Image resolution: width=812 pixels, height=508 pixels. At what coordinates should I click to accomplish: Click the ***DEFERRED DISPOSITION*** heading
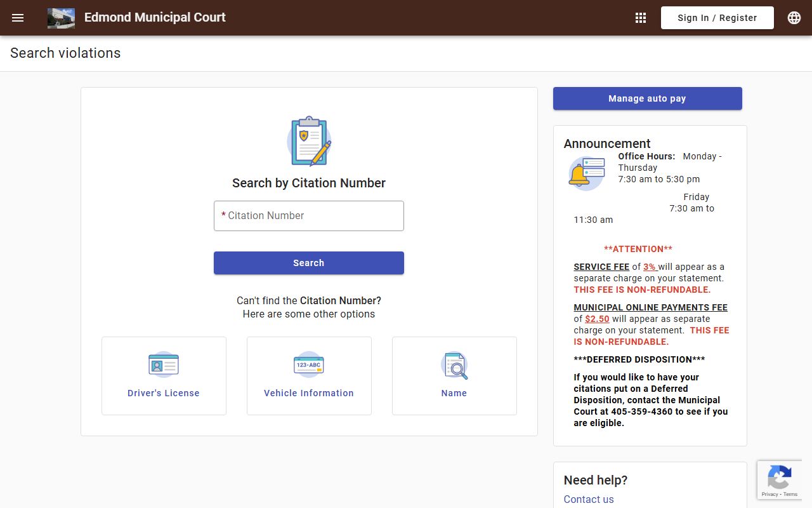(x=639, y=359)
